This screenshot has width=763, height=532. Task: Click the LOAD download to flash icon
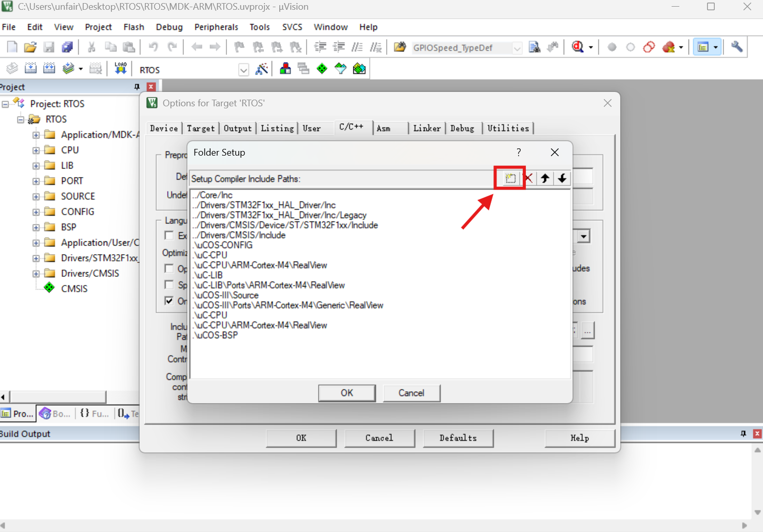[121, 68]
